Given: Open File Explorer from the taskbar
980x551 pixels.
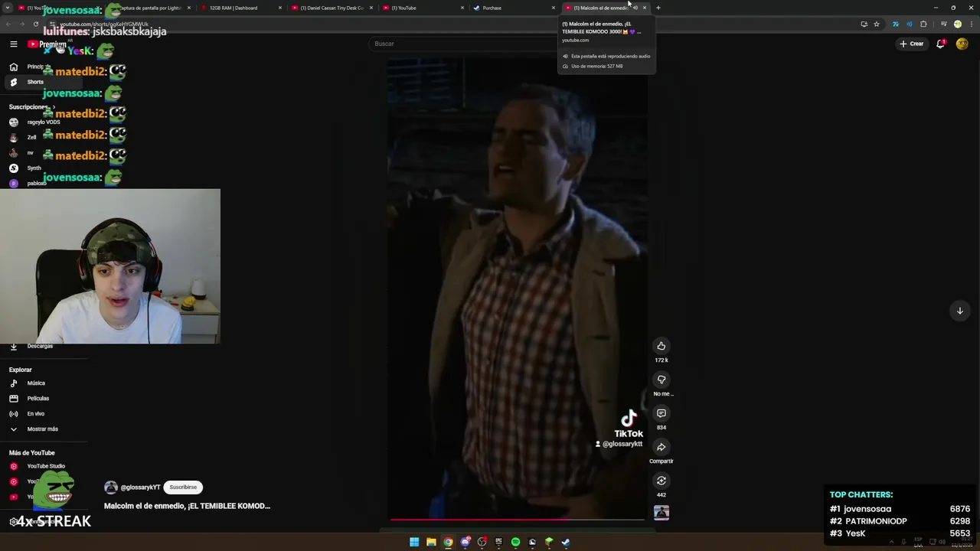Looking at the screenshot, I should coord(431,542).
